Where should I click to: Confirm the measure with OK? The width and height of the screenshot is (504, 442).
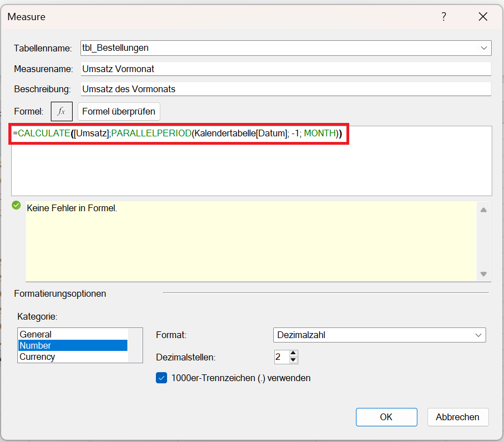coord(386,417)
